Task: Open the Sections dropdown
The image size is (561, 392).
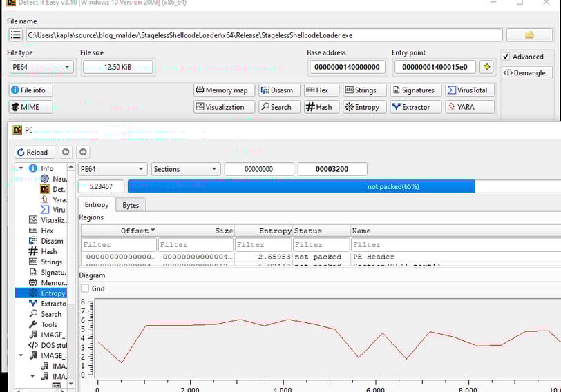Action: pos(186,169)
